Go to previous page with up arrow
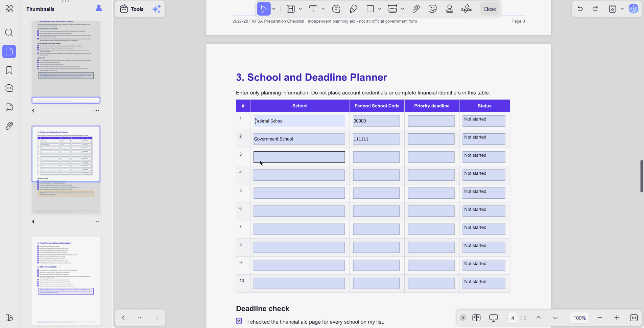The image size is (644, 328). click(539, 318)
